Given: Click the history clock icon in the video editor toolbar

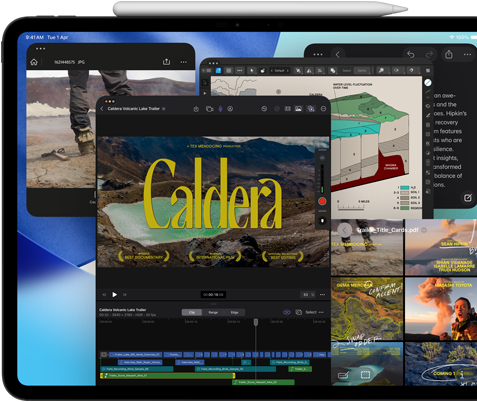Looking at the screenshot, I should 264,109.
